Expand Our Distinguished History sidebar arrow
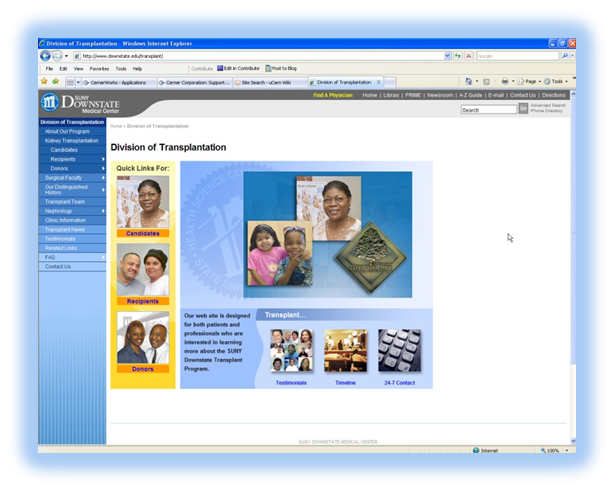Image resolution: width=614 pixels, height=491 pixels. click(x=103, y=190)
